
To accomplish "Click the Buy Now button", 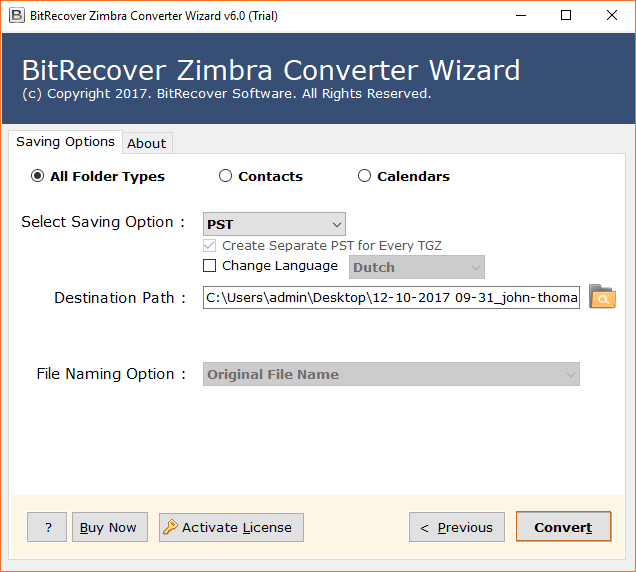I will coord(110,527).
